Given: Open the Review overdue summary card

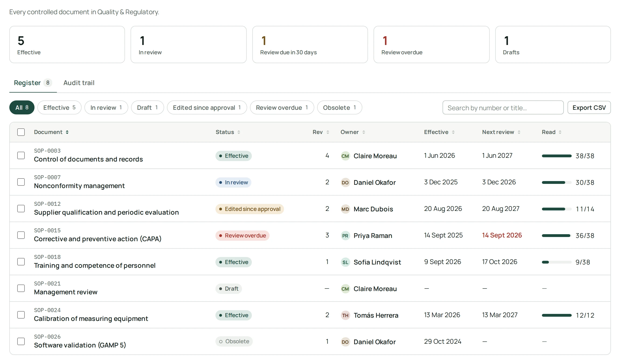Looking at the screenshot, I should pos(431,45).
